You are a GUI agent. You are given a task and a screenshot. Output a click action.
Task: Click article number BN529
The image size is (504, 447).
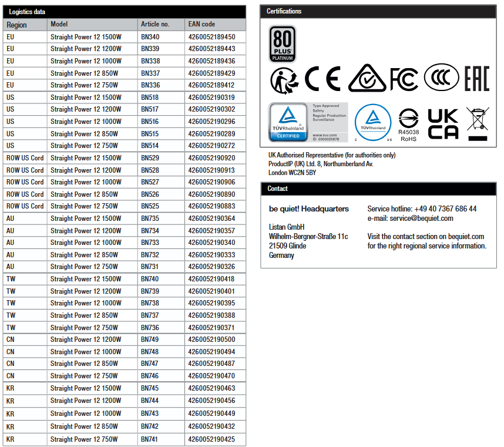(x=150, y=158)
